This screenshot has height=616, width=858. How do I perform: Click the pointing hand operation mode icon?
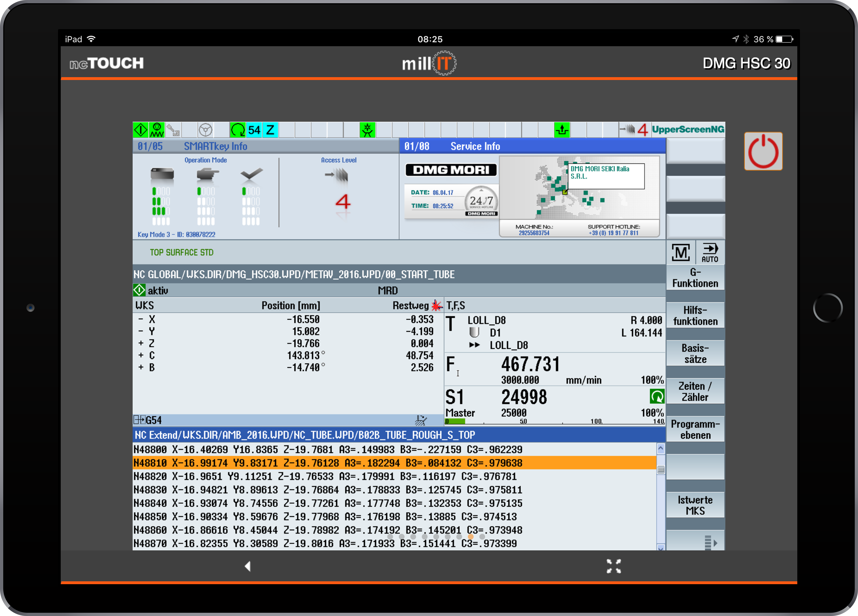(207, 175)
